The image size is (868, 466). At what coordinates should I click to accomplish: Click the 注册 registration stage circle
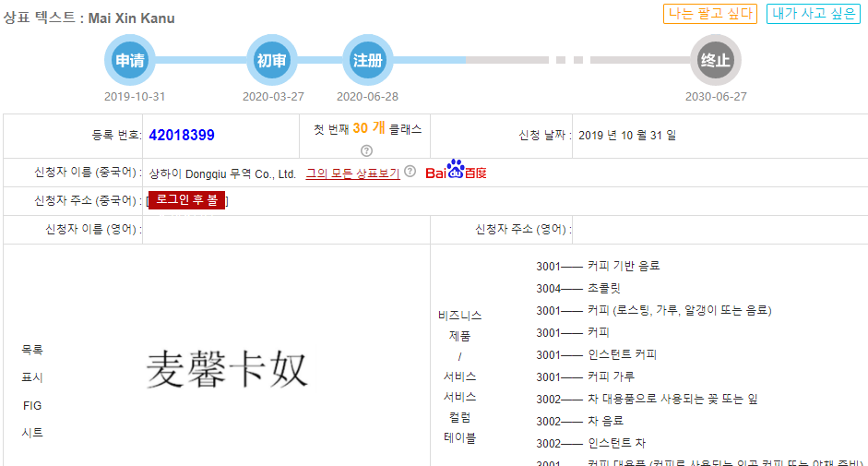click(x=367, y=60)
